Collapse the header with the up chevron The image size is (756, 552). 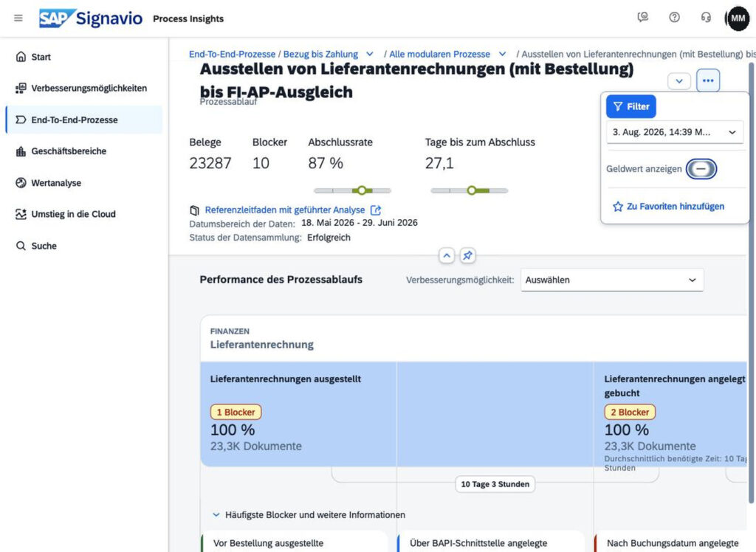pos(447,255)
